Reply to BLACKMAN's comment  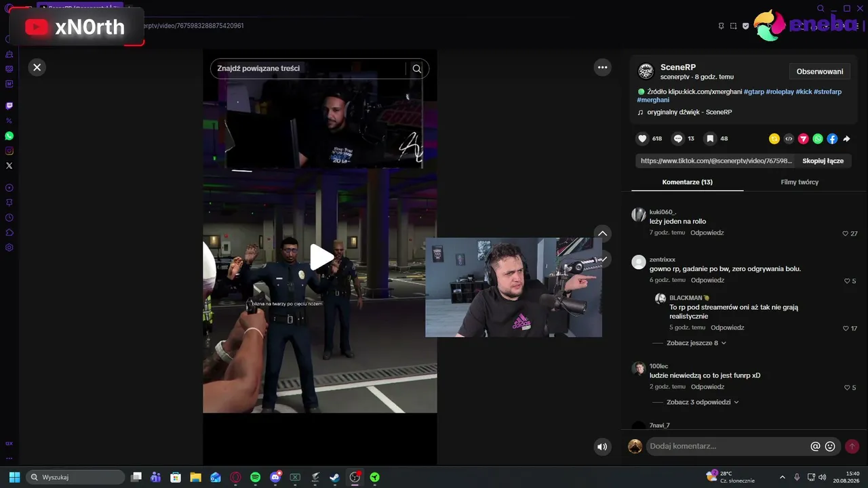pos(727,327)
